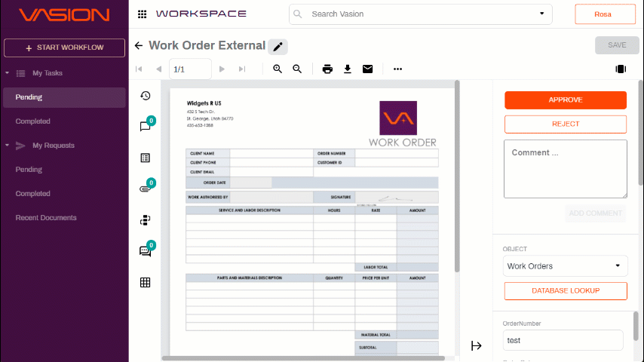Go to the previous page
644x362 pixels.
159,69
